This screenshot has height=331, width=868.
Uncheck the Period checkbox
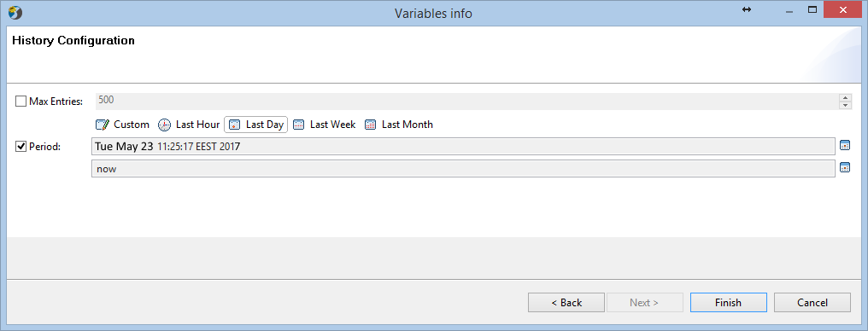[x=21, y=147]
